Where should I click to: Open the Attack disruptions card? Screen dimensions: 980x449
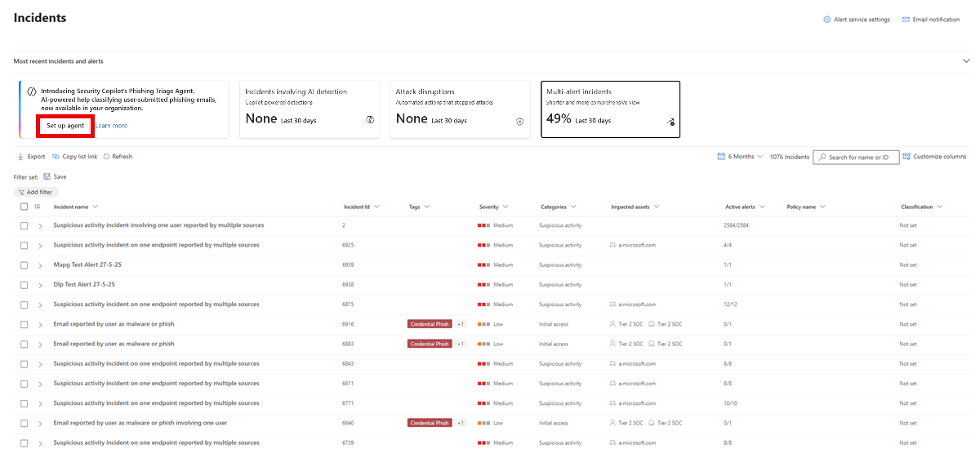pos(460,109)
